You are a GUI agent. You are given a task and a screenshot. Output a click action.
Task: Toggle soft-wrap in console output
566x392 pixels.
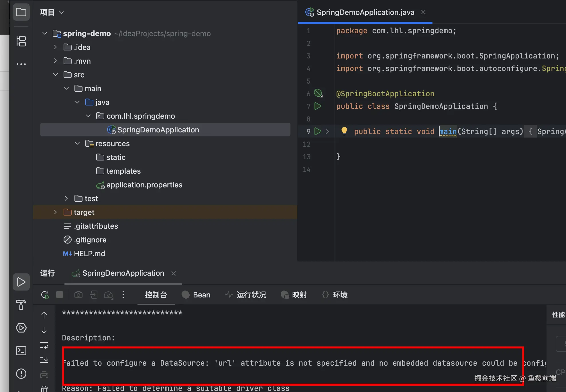click(44, 345)
